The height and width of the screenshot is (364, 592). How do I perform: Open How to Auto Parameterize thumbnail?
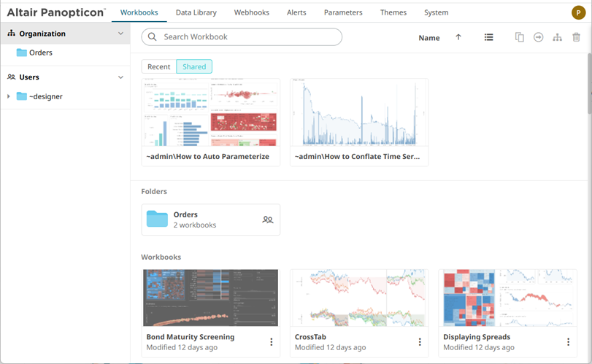click(211, 112)
